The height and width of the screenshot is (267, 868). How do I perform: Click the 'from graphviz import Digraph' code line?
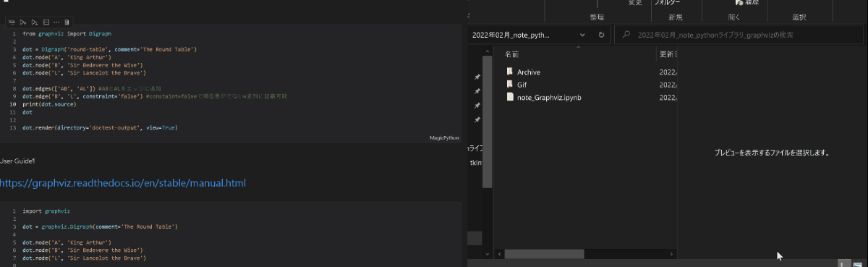click(x=67, y=34)
